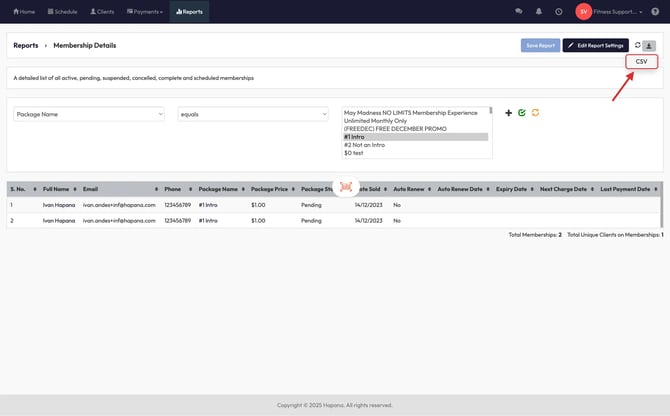The height and width of the screenshot is (416, 670).
Task: Select CSV export option
Action: click(x=641, y=62)
